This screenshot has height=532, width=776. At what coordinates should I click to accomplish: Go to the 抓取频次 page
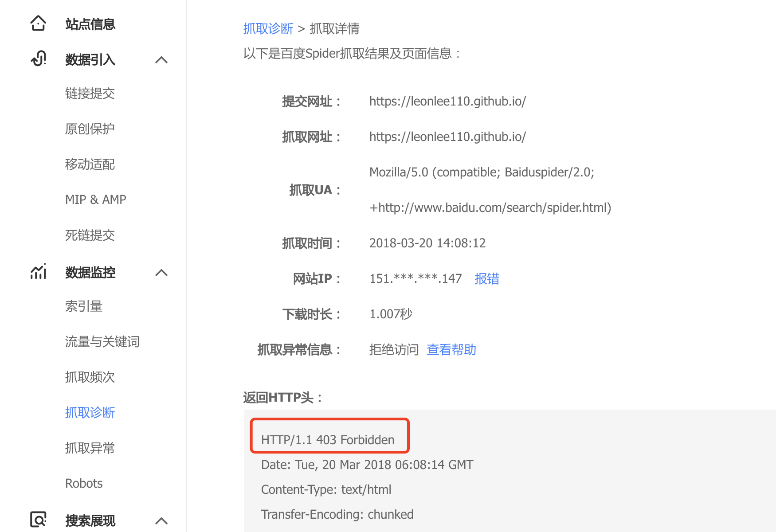tap(90, 377)
